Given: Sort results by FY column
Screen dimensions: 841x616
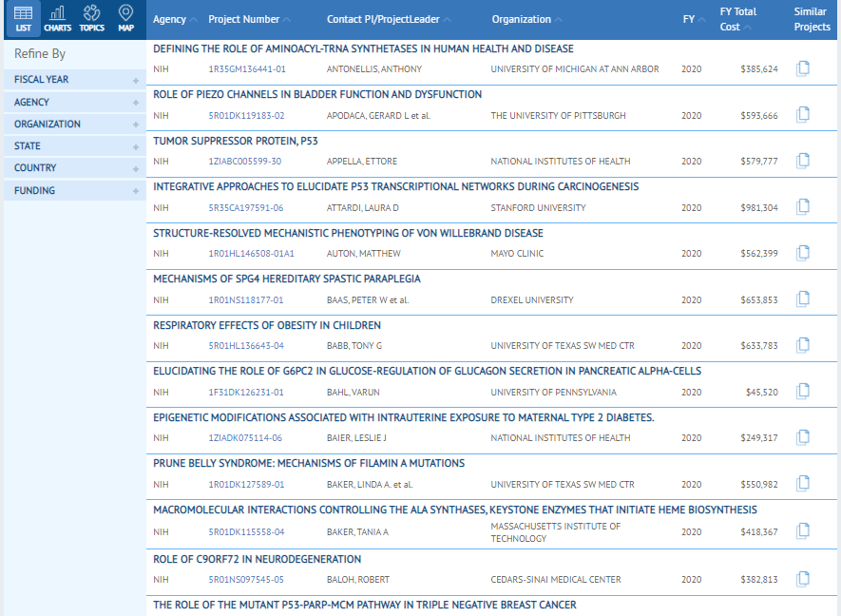Looking at the screenshot, I should (x=694, y=19).
